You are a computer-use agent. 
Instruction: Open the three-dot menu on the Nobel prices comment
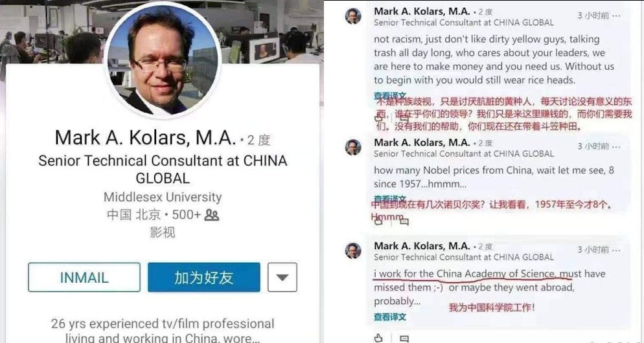[616, 146]
